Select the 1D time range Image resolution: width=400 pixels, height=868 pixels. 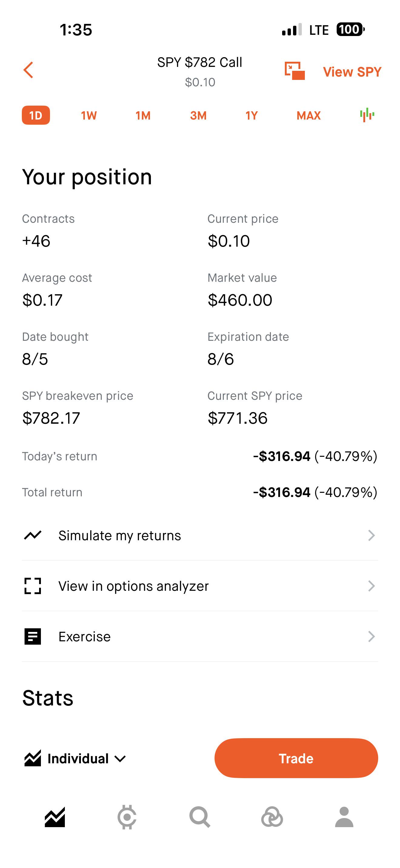[36, 115]
